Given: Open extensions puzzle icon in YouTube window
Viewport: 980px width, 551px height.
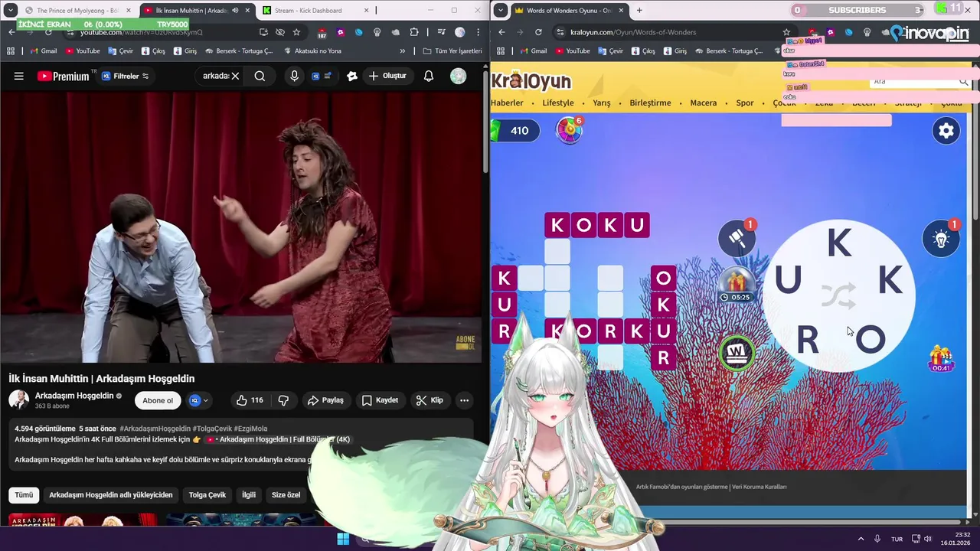Looking at the screenshot, I should click(x=414, y=32).
